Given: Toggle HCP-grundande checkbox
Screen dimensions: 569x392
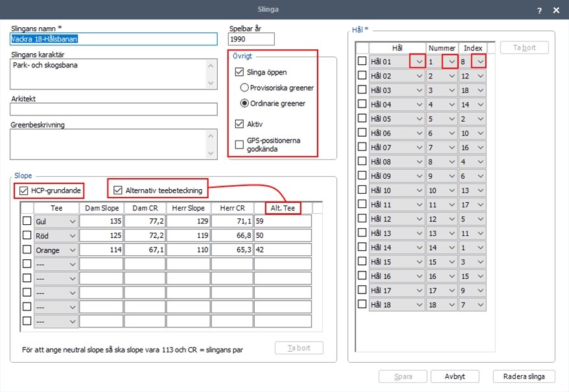Looking at the screenshot, I should (x=23, y=190).
